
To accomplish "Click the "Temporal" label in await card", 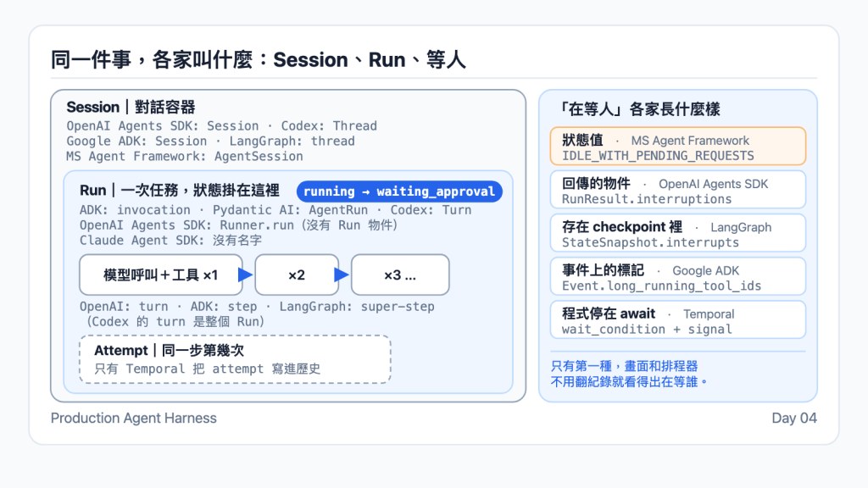I will [709, 314].
